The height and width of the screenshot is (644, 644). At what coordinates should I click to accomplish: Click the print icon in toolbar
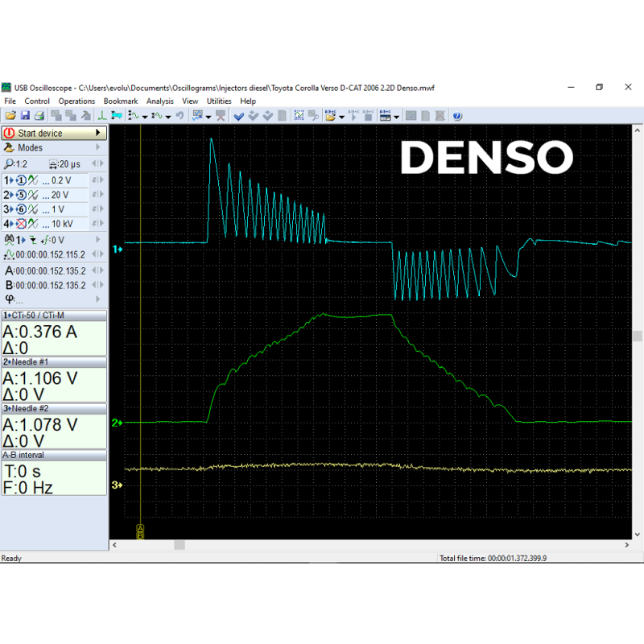tap(39, 116)
